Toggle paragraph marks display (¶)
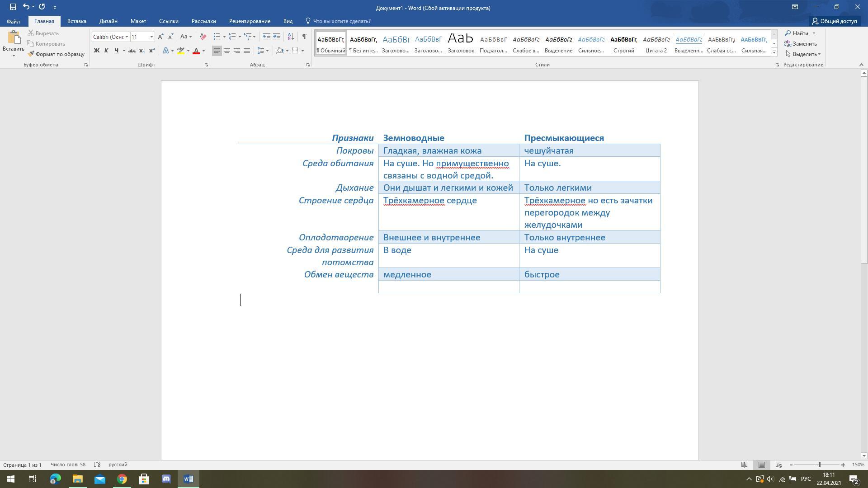The image size is (868, 488). point(304,37)
